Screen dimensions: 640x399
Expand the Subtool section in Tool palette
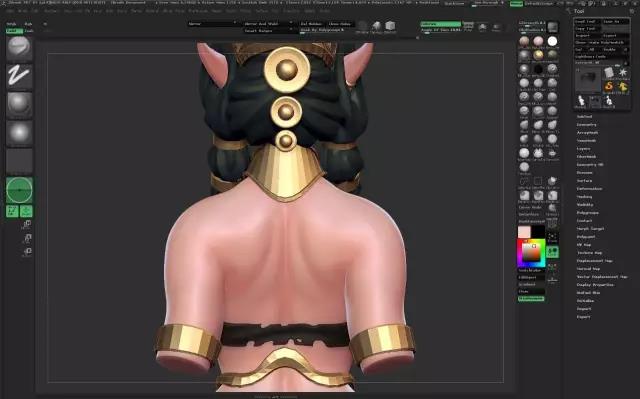[584, 117]
